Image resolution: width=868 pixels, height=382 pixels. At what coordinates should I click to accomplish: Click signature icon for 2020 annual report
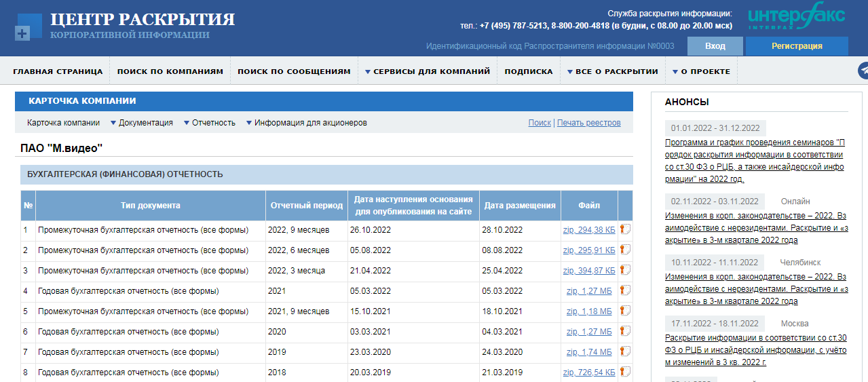pyautogui.click(x=625, y=332)
